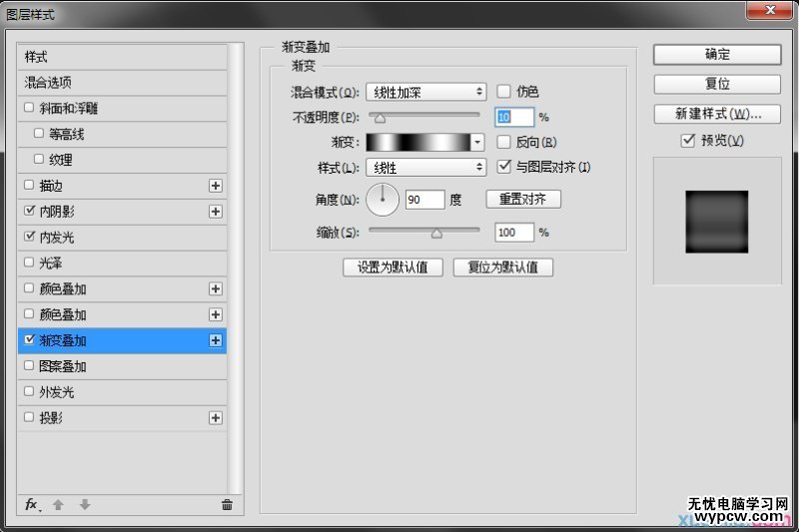The height and width of the screenshot is (532, 799).
Task: Uncheck the 与图层对齐(I) checkbox
Action: (x=503, y=167)
